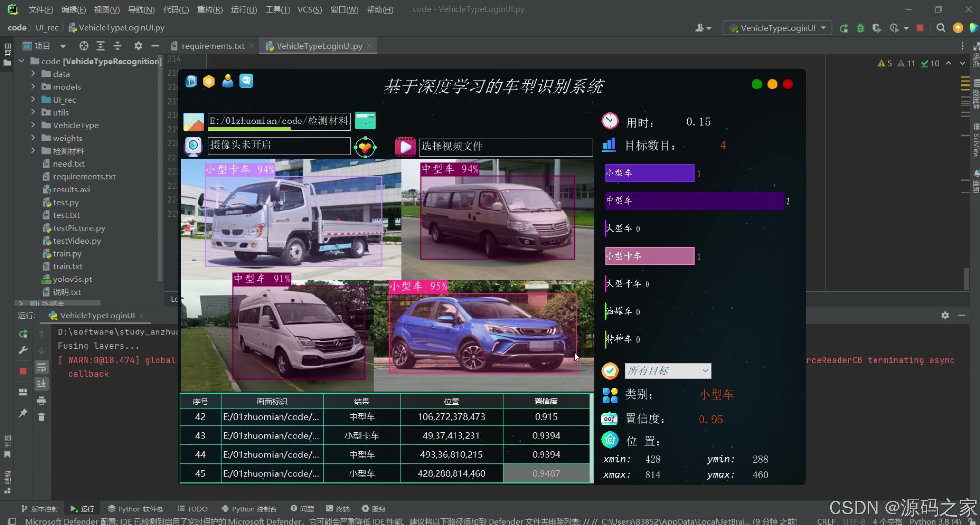Screen dimensions: 980x525
Task: Click the bar chart icon beside 目标数目
Action: (x=609, y=145)
